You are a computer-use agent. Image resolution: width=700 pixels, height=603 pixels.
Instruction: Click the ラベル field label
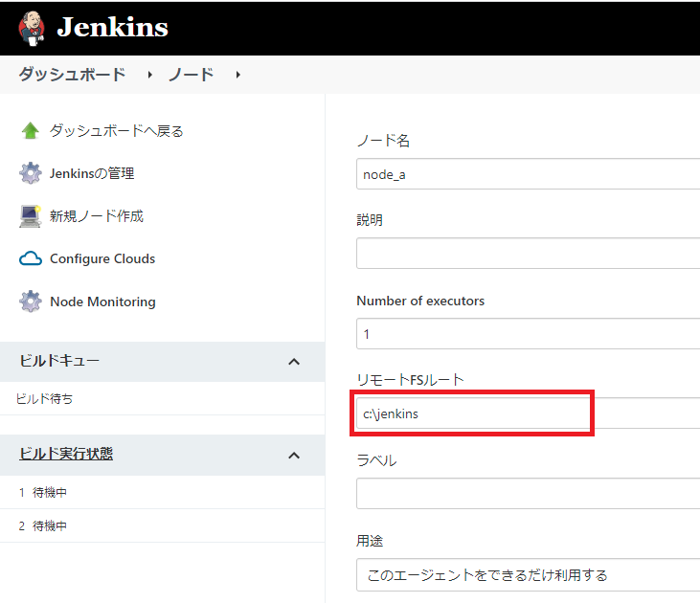tap(376, 460)
